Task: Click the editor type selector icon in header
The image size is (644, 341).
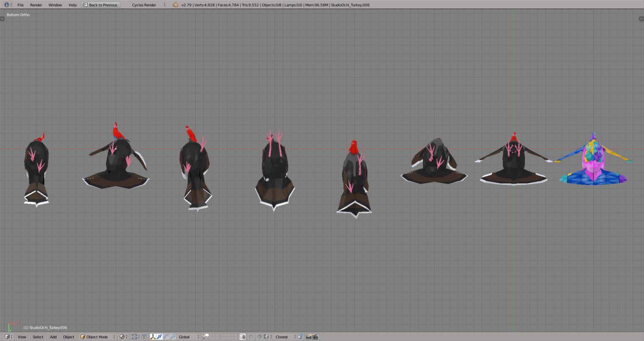Action: [x=6, y=336]
